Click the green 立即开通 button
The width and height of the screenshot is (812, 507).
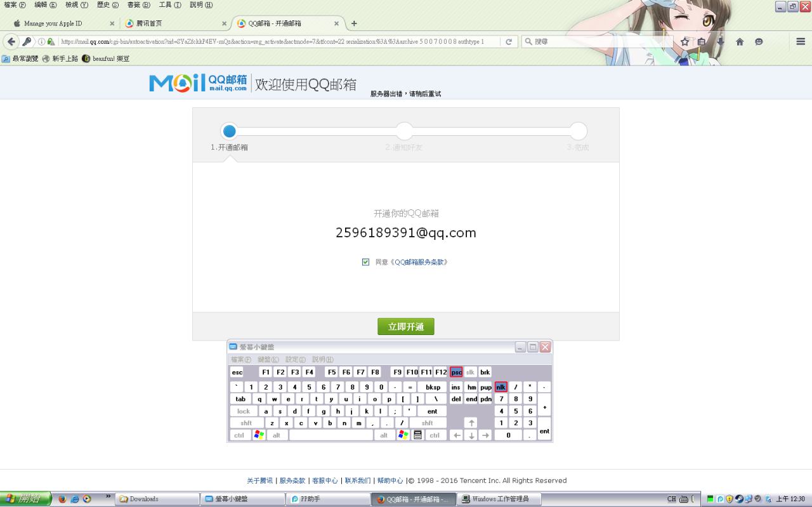[406, 327]
